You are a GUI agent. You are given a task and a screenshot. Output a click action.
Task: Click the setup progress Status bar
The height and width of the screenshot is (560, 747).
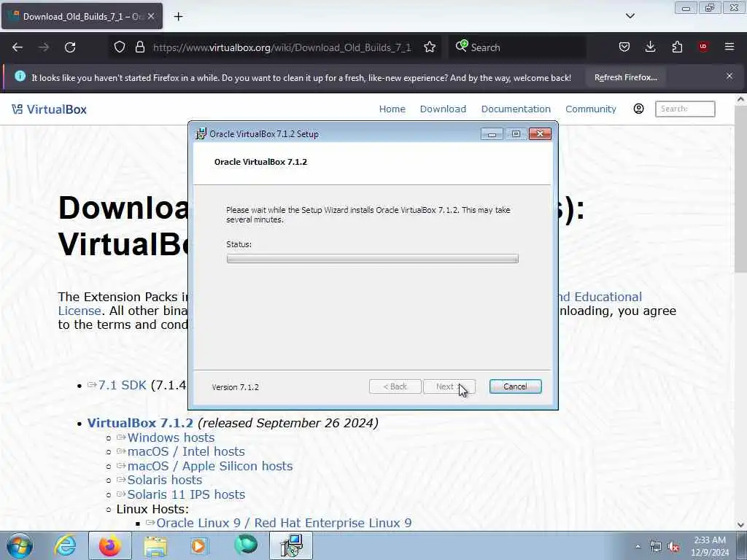372,259
